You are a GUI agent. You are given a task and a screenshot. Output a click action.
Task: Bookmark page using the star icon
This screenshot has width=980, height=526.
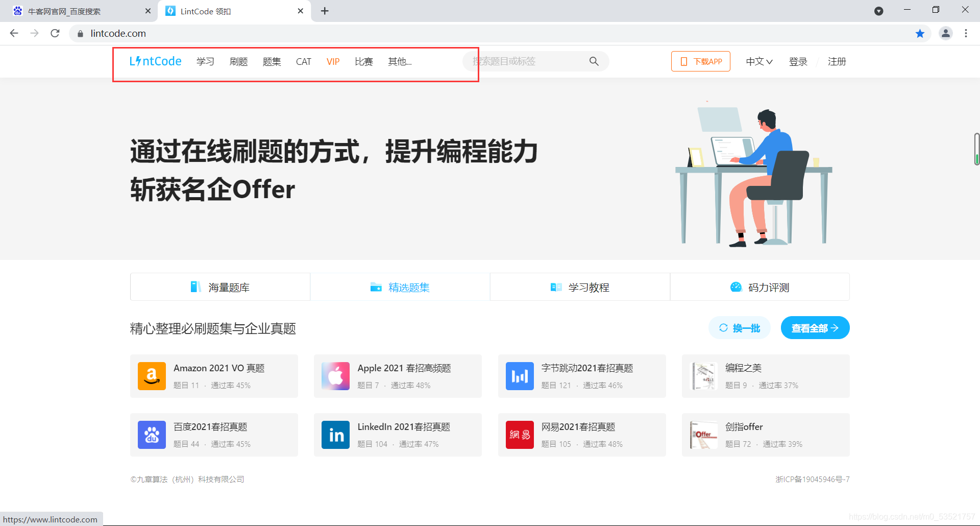click(920, 34)
